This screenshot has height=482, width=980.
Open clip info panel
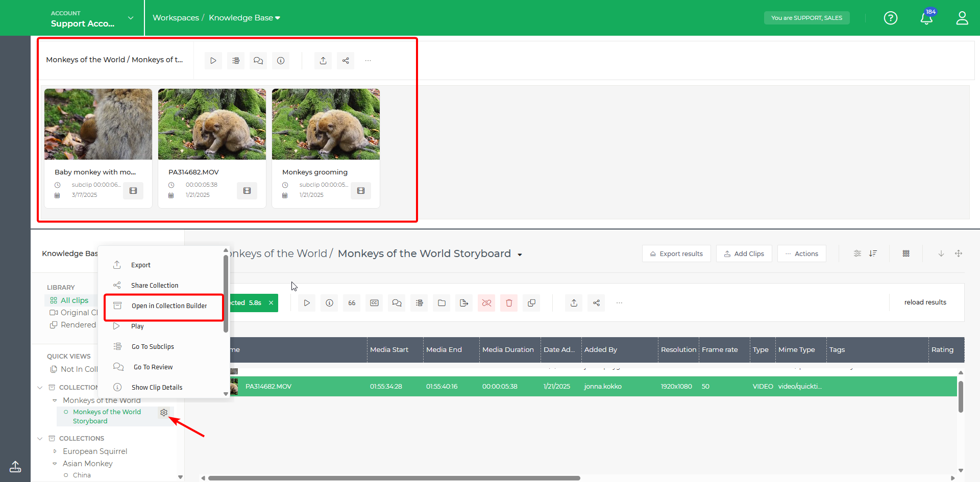[329, 302]
